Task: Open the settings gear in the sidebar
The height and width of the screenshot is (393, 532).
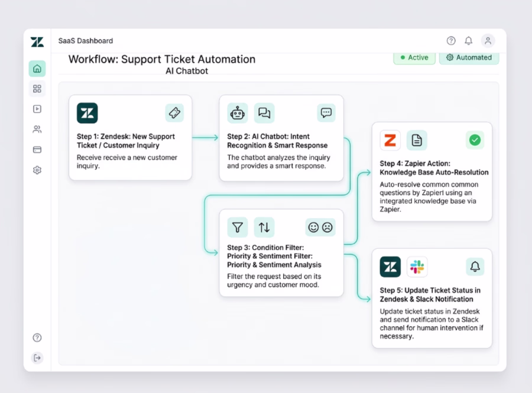Action: point(37,170)
